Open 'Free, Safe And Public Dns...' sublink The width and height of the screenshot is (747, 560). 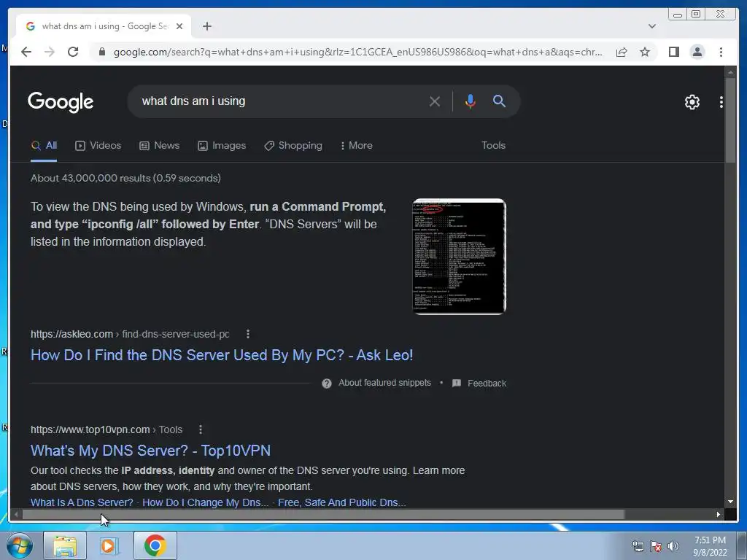click(x=341, y=503)
